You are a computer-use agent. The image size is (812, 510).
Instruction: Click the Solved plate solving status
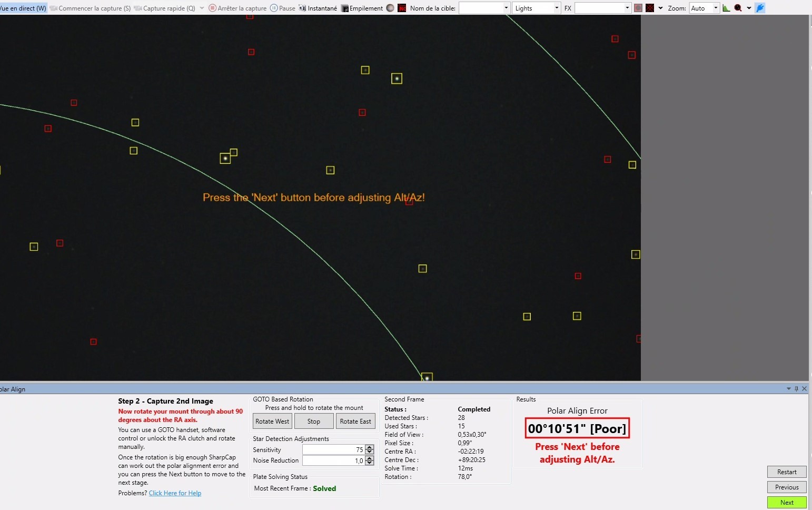[324, 488]
